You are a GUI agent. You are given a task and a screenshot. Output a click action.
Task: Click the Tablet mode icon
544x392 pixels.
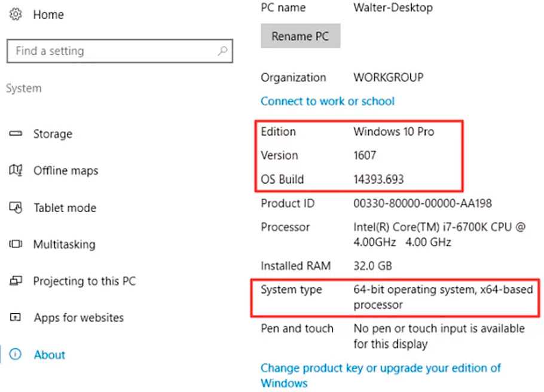16,208
